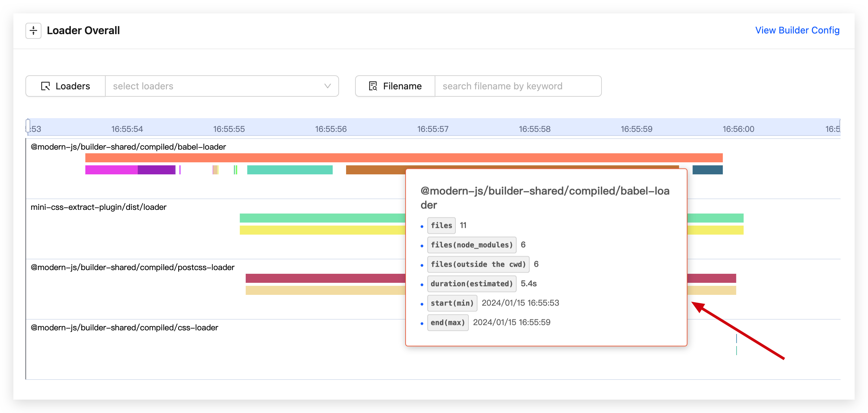
Task: Click the css-loader row label
Action: tap(124, 327)
